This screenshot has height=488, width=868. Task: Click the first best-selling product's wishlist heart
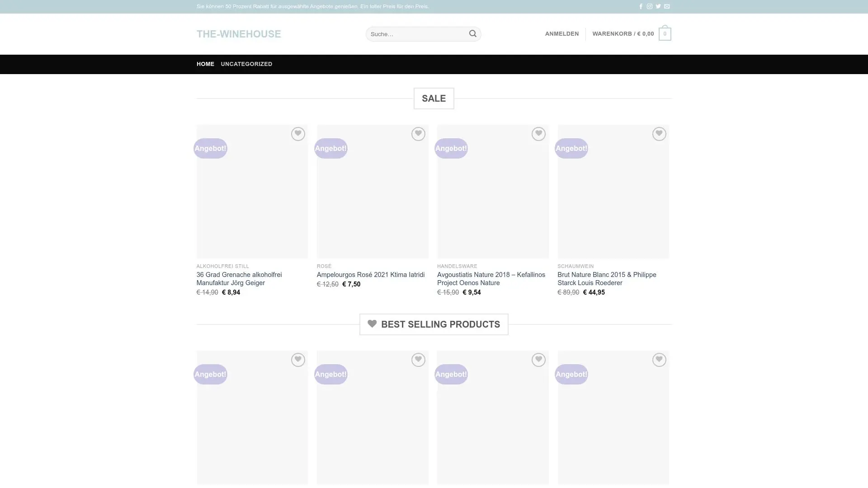click(297, 360)
